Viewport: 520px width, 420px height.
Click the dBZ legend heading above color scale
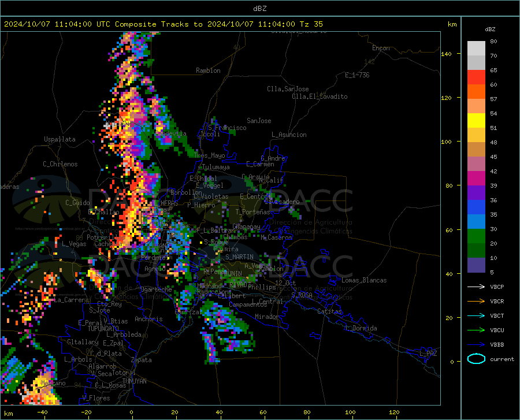pyautogui.click(x=490, y=29)
